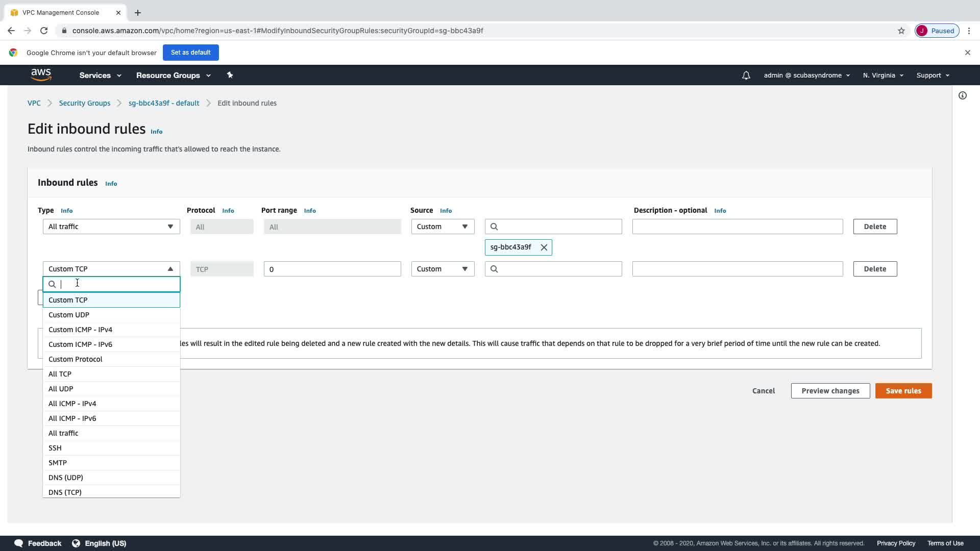980x551 pixels.
Task: Remove the sg-bbc43a9f source tag
Action: click(544, 247)
